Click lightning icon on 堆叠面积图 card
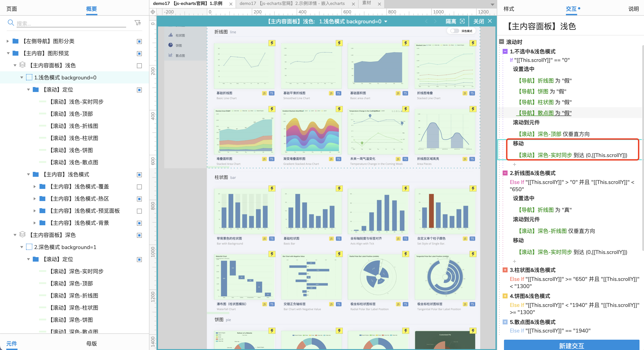The height and width of the screenshot is (350, 644). 272,109
